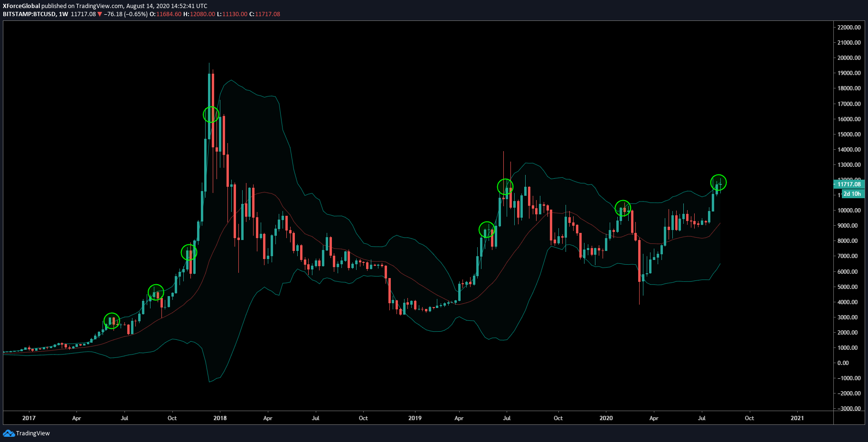Click the 22000.00 price axis label
This screenshot has width=868, height=442.
coord(849,27)
